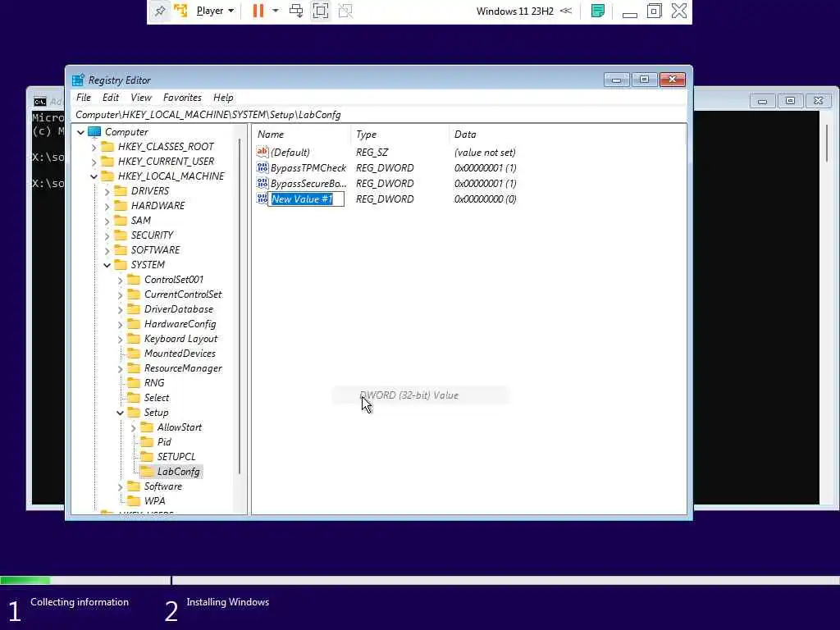This screenshot has height=630, width=840.
Task: Open the Player dropdown menu
Action: (215, 11)
